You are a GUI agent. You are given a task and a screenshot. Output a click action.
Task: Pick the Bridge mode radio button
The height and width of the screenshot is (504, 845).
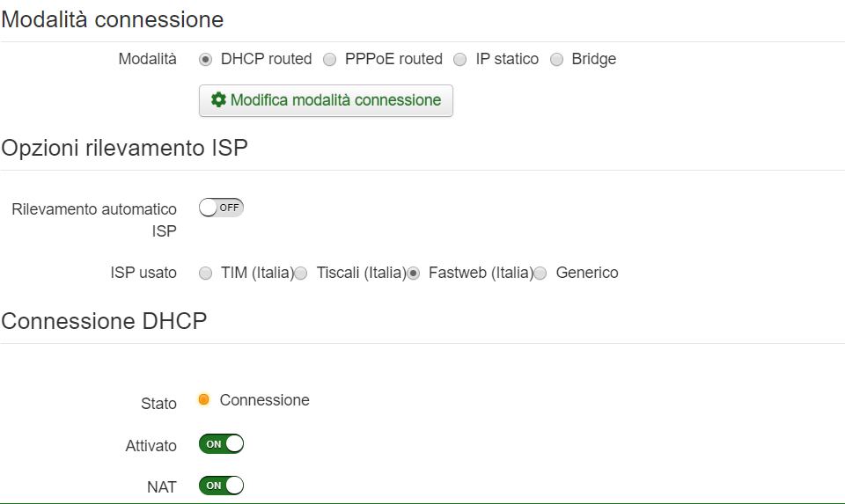click(556, 60)
